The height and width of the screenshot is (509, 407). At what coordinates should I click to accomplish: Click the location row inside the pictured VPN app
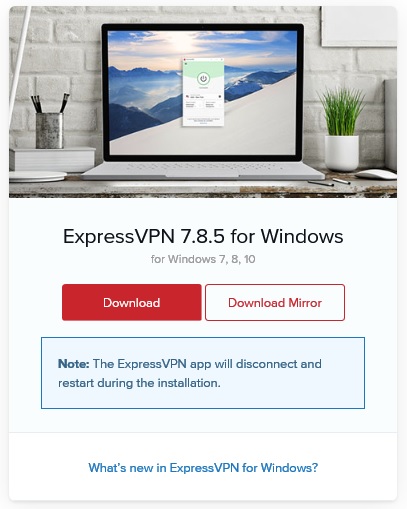point(203,96)
